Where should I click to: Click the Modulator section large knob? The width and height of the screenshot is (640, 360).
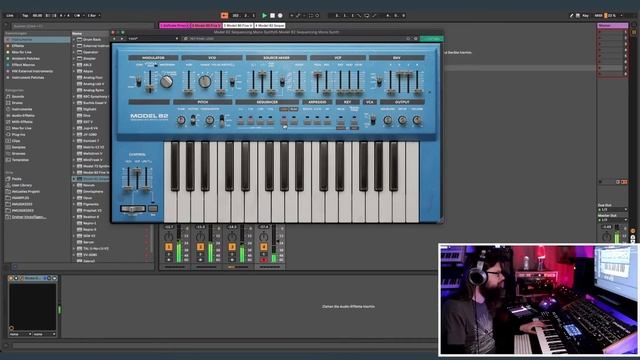166,82
